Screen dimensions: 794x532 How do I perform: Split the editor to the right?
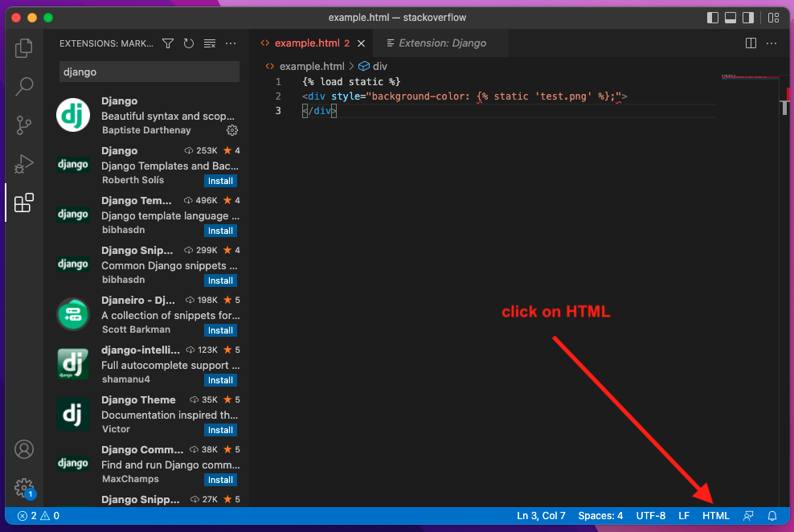pyautogui.click(x=751, y=43)
